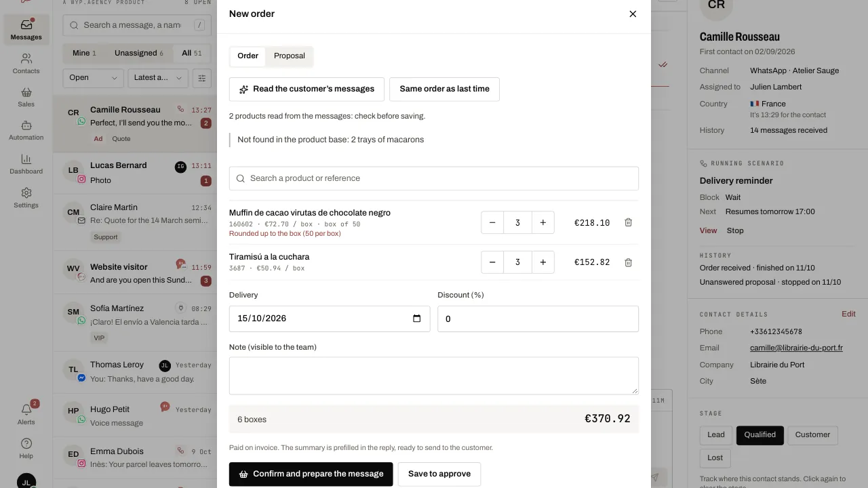The width and height of the screenshot is (868, 488).
Task: Toggle the Qualified stage button
Action: tap(759, 435)
